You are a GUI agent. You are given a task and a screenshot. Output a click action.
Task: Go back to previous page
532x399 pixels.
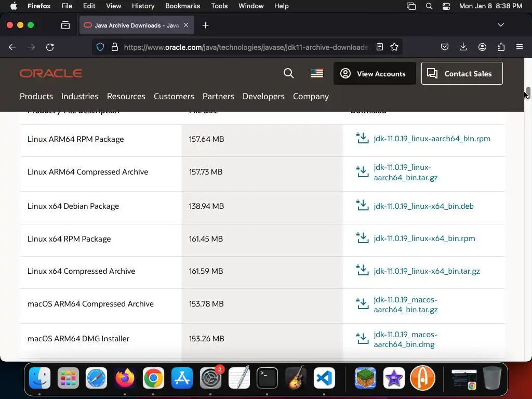(x=12, y=47)
